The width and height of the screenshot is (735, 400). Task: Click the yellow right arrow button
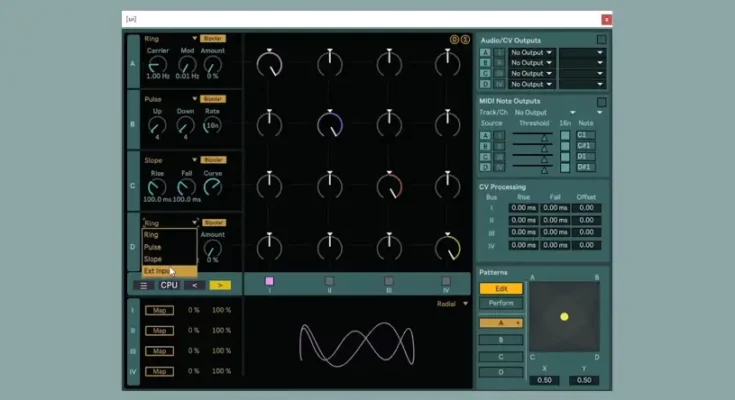pyautogui.click(x=220, y=285)
